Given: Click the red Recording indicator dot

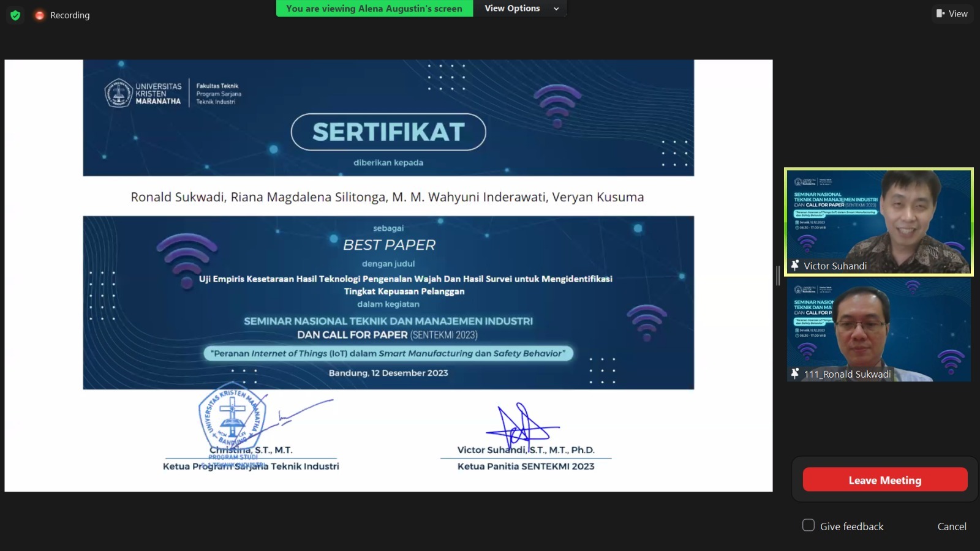Looking at the screenshot, I should [40, 15].
